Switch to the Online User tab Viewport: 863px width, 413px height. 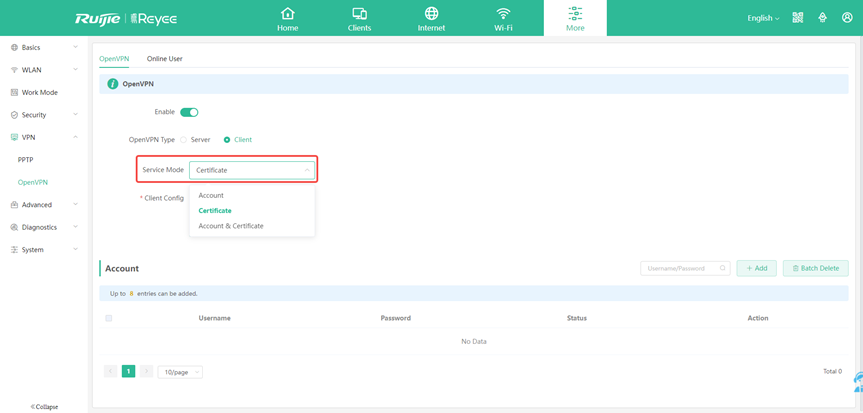pos(164,59)
